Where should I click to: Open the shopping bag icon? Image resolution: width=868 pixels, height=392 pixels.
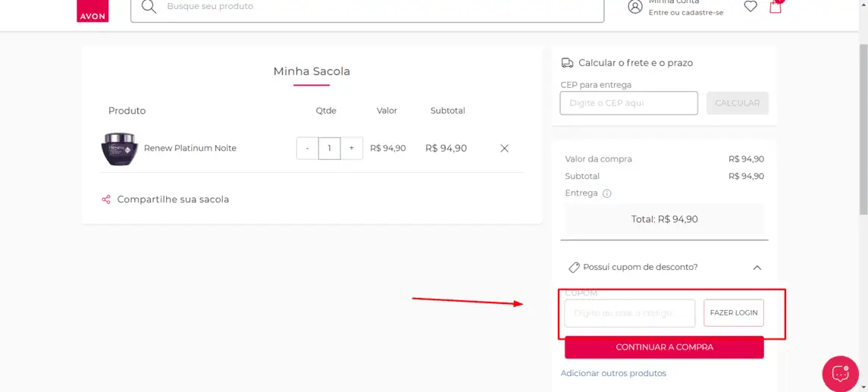click(776, 7)
